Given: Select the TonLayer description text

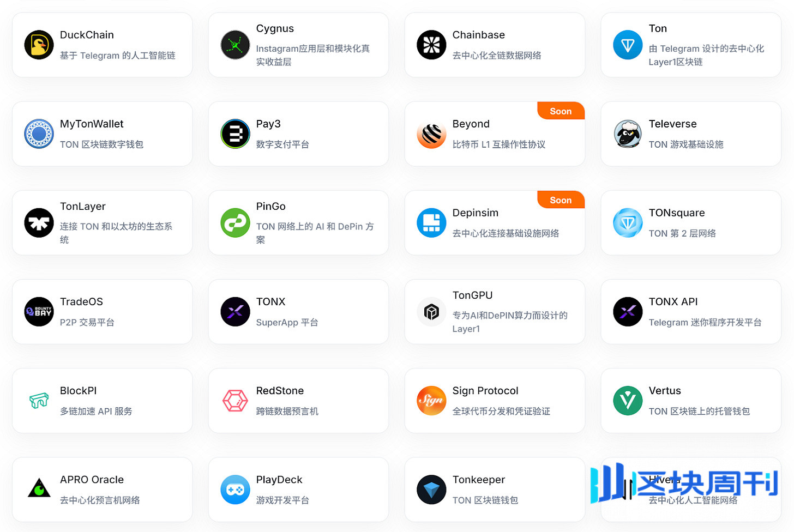Looking at the screenshot, I should click(116, 233).
